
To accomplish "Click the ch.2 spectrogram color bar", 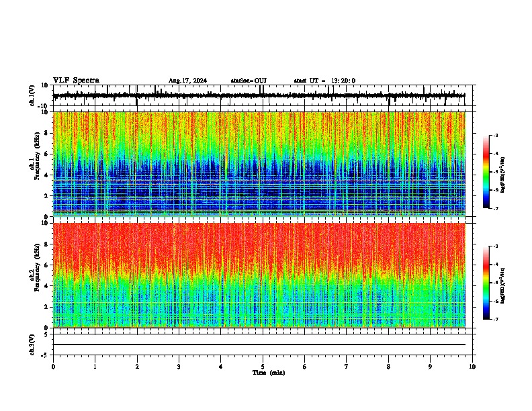I will [486, 283].
